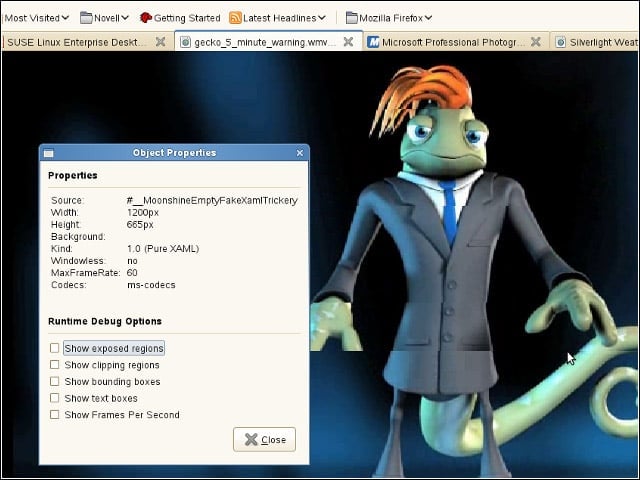Toggle Show text boxes checkbox
Image resolution: width=640 pixels, height=480 pixels.
coord(54,398)
